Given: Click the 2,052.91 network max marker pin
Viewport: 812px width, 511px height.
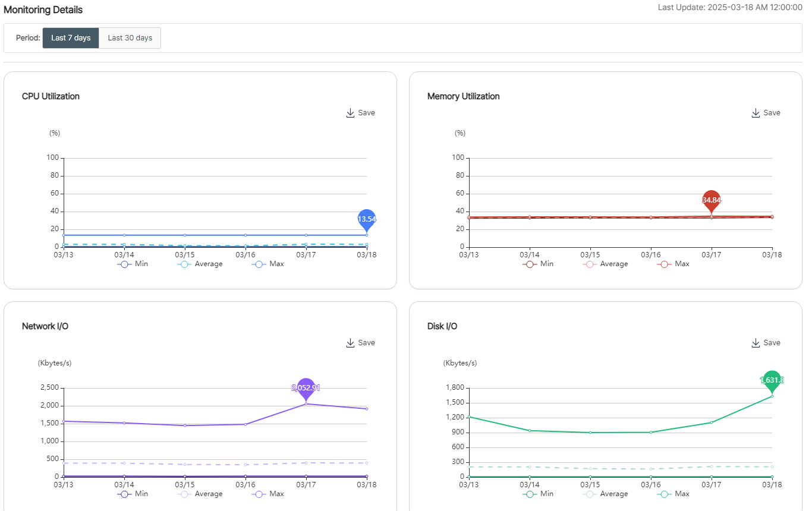Looking at the screenshot, I should (306, 388).
